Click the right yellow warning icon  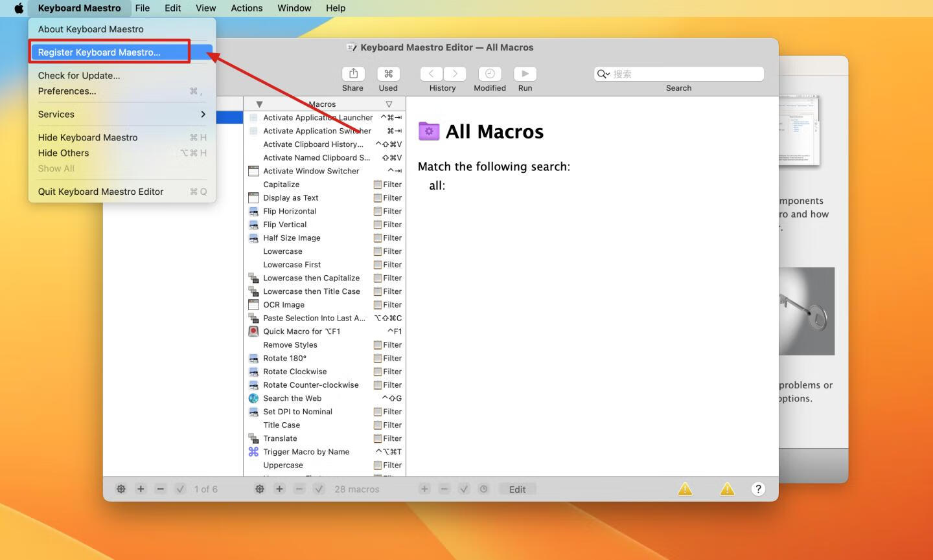pos(728,489)
